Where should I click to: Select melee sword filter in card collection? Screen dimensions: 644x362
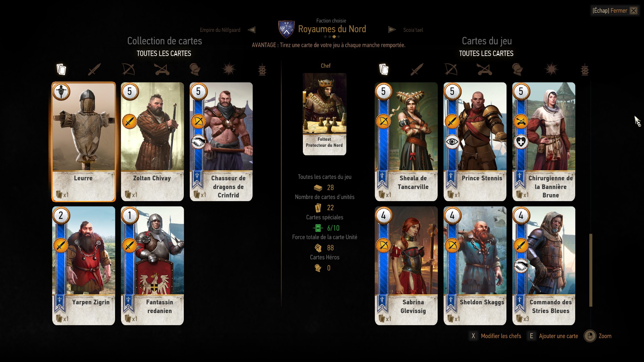pyautogui.click(x=94, y=69)
